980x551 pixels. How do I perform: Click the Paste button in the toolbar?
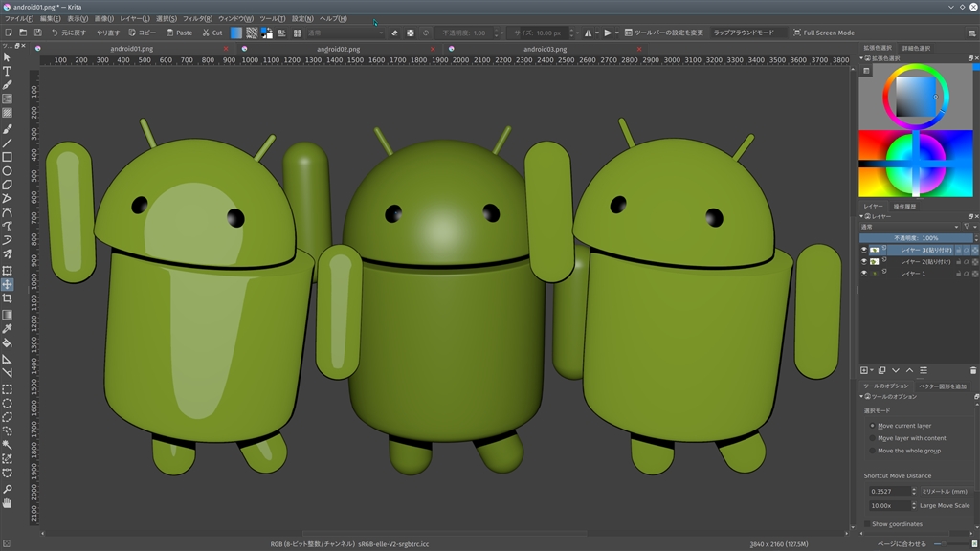[x=179, y=33]
